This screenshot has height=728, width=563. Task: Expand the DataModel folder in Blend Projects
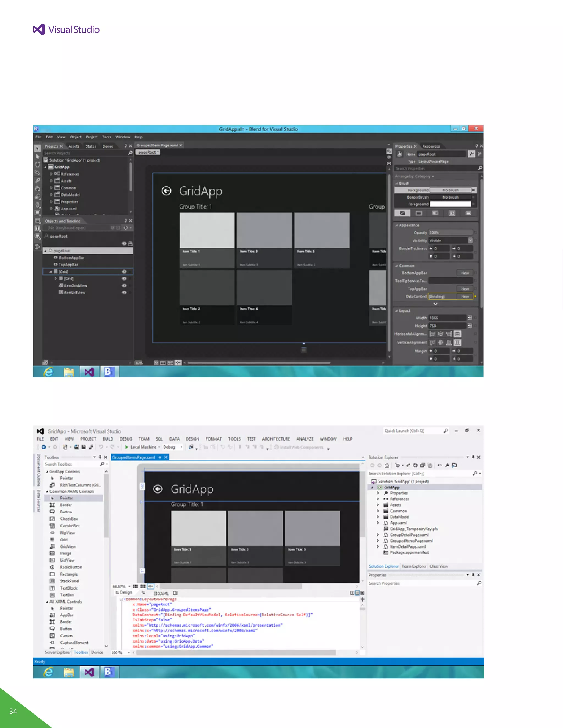tap(51, 195)
